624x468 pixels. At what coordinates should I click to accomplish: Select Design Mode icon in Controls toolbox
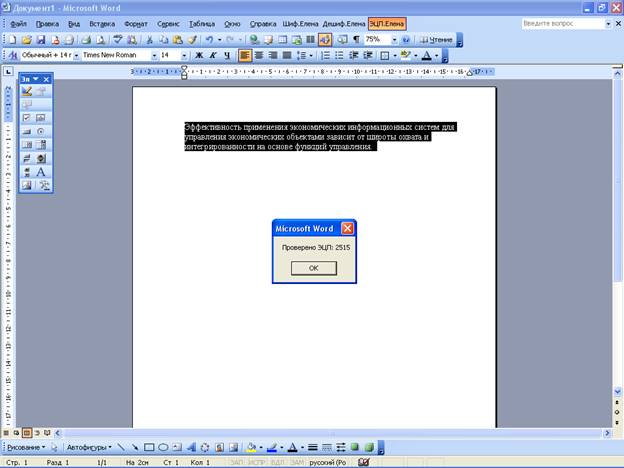[x=27, y=91]
